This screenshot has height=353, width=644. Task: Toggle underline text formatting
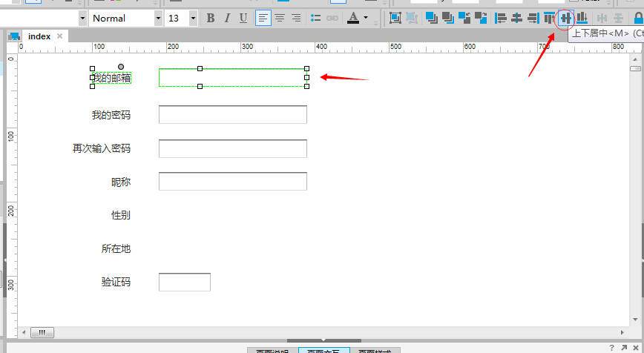243,18
